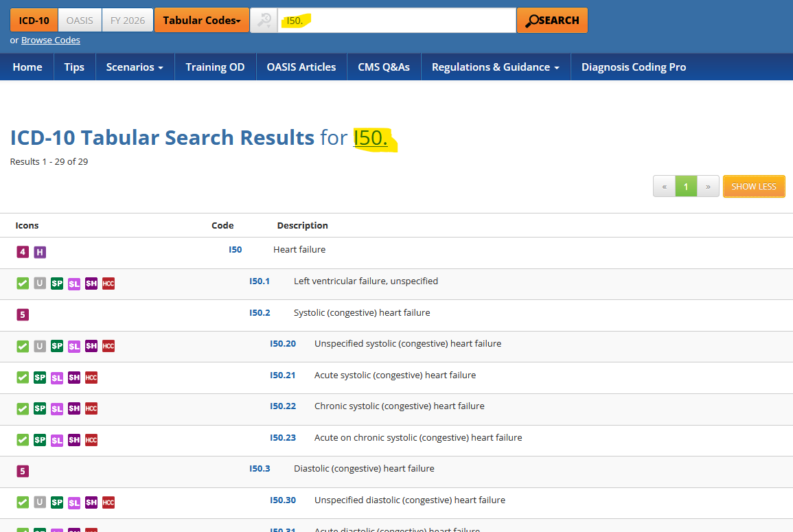Click the 5 character icon beside I50.2
The image size is (793, 532).
pyautogui.click(x=23, y=315)
